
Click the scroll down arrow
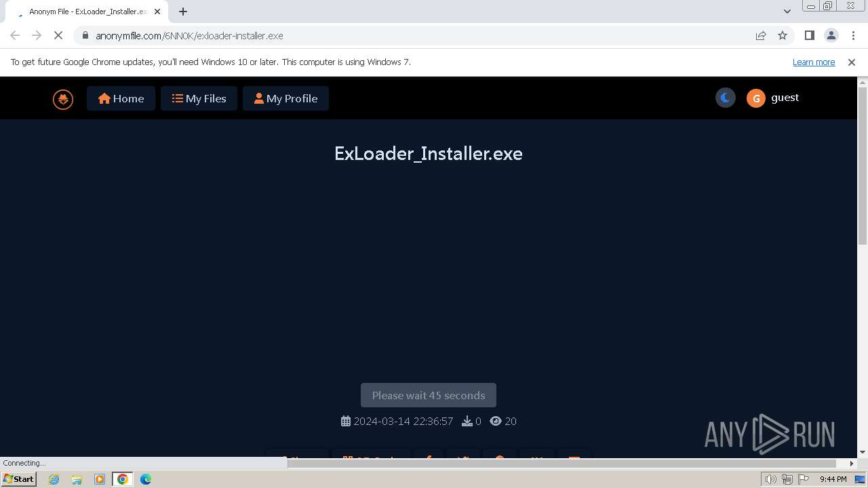863,452
